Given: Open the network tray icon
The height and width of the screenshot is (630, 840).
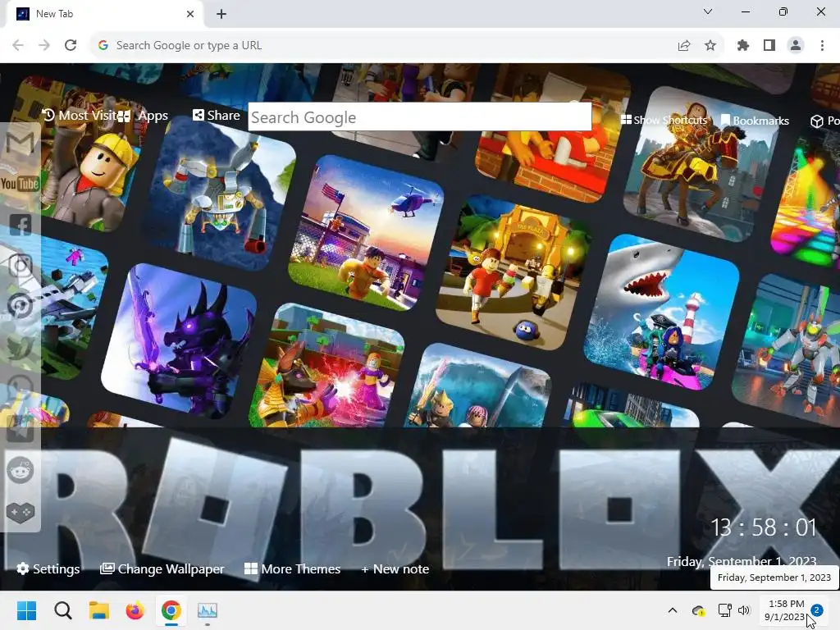Looking at the screenshot, I should pyautogui.click(x=725, y=610).
